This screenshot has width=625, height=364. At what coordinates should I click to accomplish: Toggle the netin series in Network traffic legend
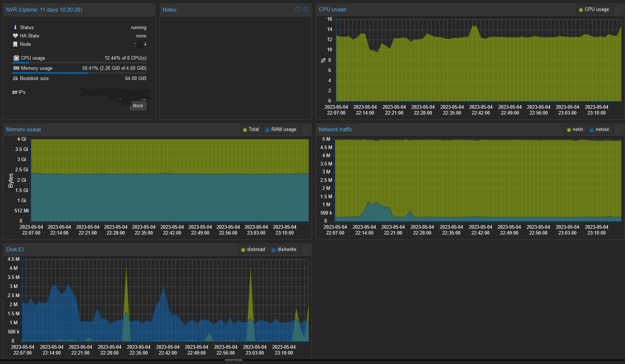click(575, 129)
